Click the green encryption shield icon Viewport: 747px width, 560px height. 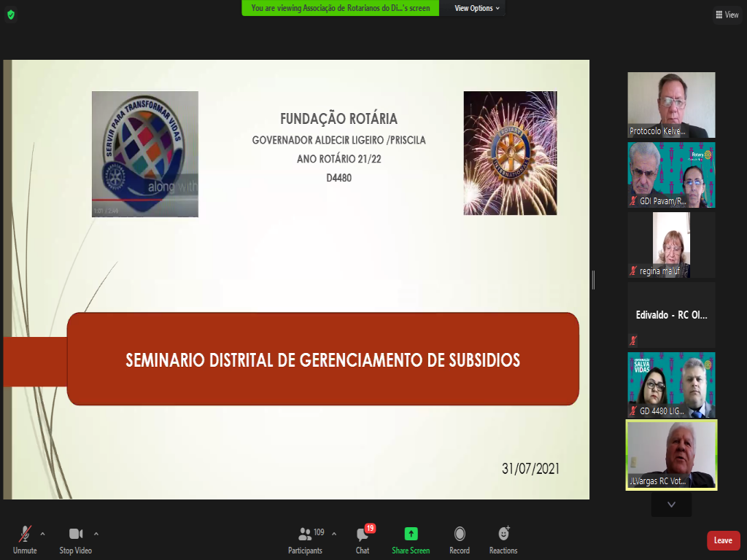(x=10, y=15)
